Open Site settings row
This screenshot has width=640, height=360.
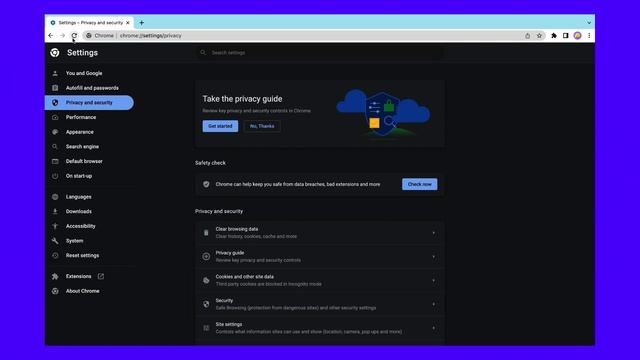320,328
